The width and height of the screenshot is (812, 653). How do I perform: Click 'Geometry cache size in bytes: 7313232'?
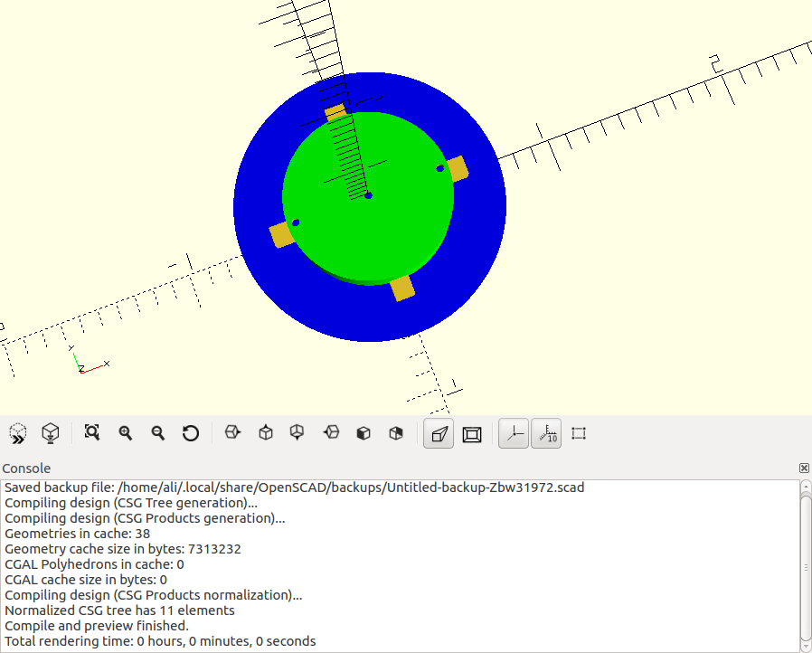[123, 549]
